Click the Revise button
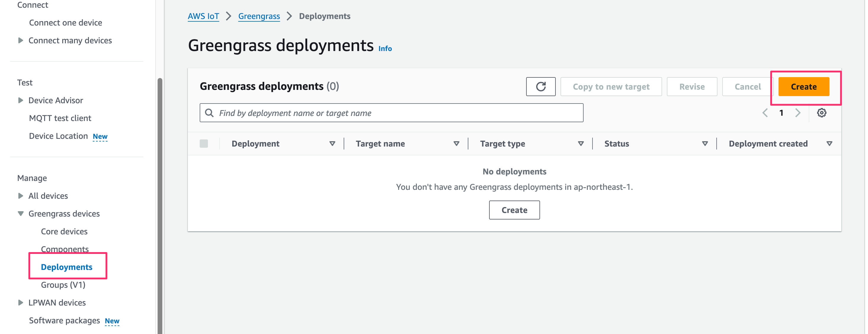The width and height of the screenshot is (868, 334). (x=692, y=87)
